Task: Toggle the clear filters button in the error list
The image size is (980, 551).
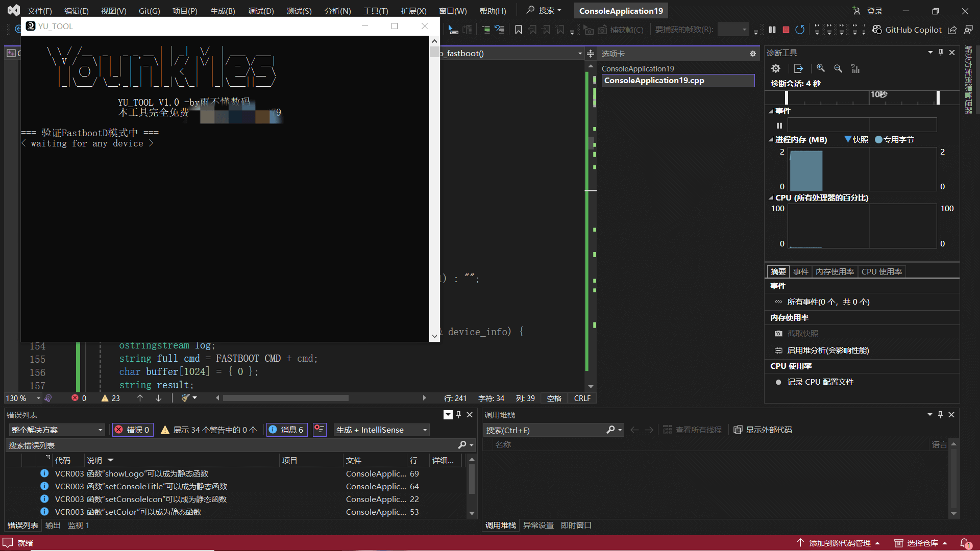Action: click(x=320, y=430)
